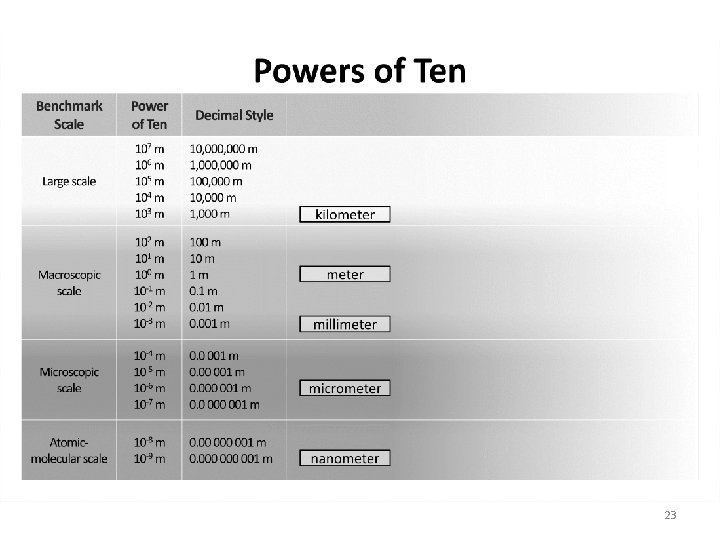
Task: Click the slide number 23
Action: (670, 515)
